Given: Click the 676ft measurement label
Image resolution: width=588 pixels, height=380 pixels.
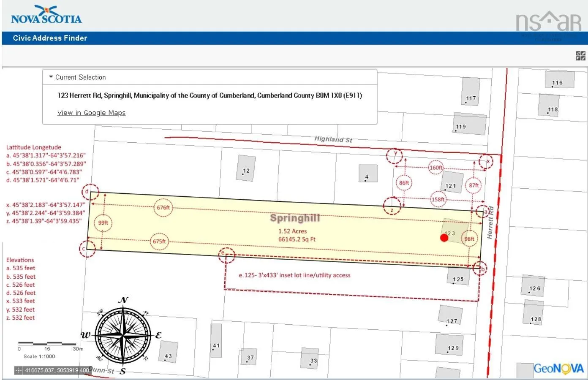Looking at the screenshot, I should [163, 207].
